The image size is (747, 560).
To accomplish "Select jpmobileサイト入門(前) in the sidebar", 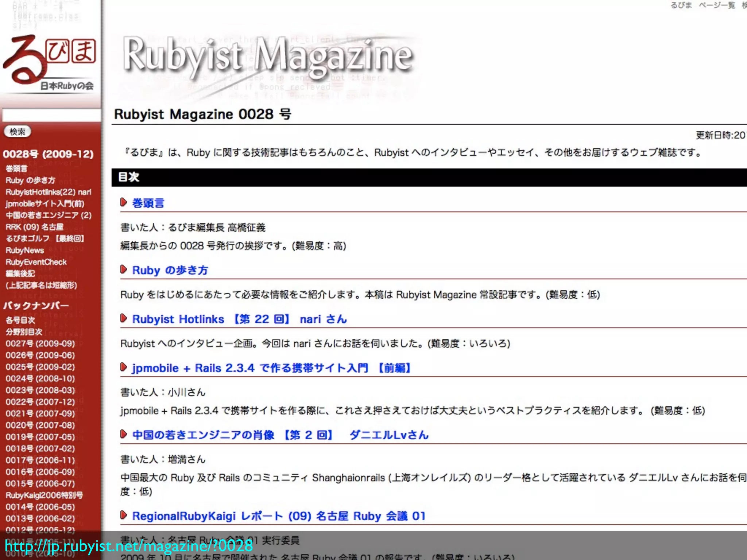I will (45, 203).
